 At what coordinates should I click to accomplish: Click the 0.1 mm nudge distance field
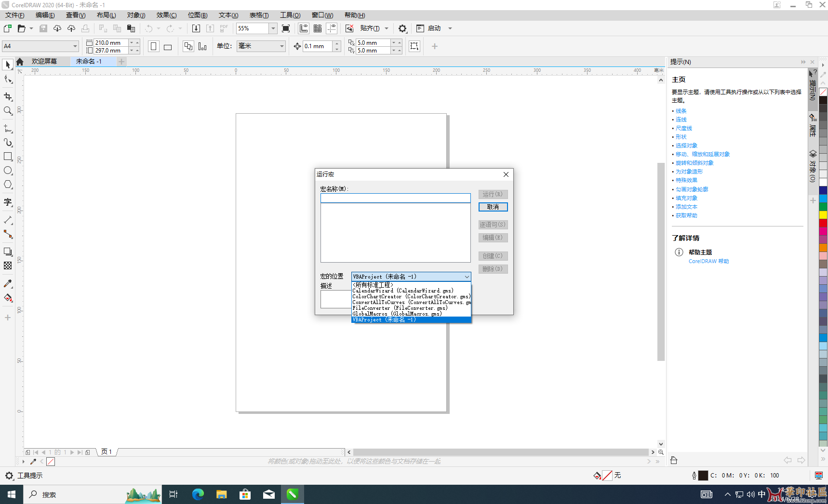[x=317, y=46]
